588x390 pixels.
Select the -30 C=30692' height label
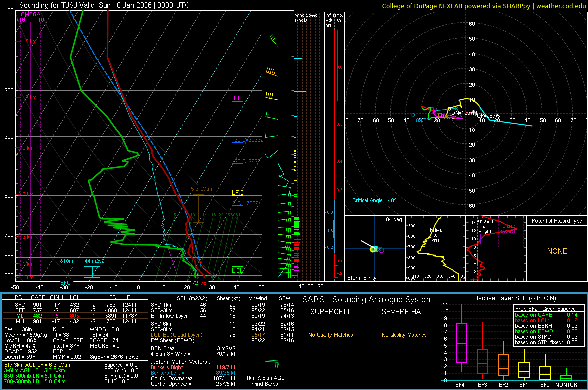[248, 140]
